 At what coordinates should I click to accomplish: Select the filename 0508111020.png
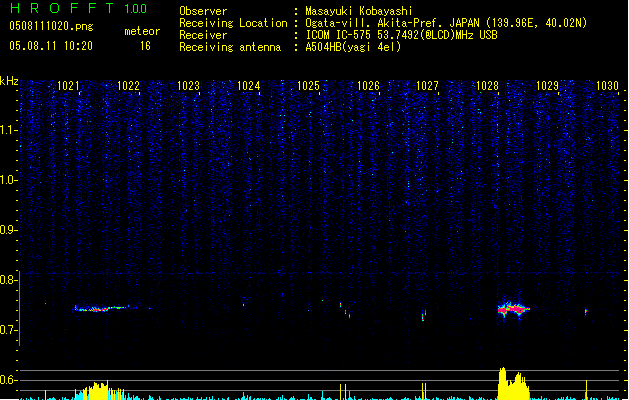pyautogui.click(x=51, y=26)
